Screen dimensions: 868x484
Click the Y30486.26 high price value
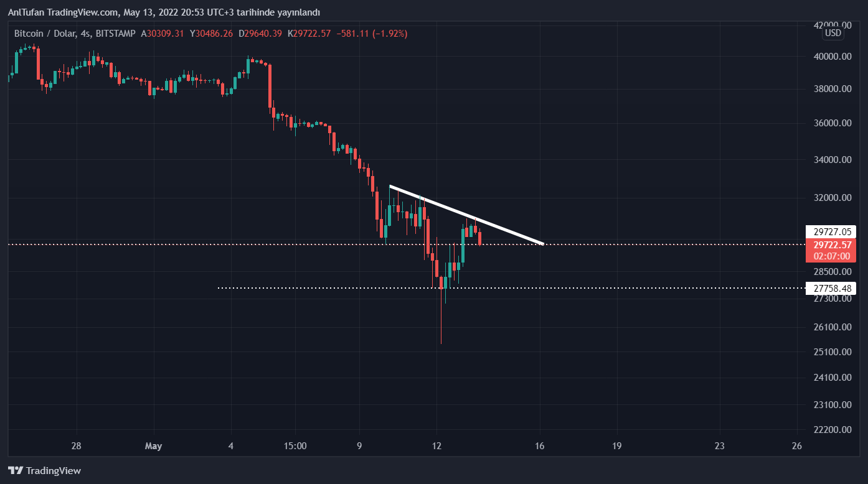pos(211,34)
